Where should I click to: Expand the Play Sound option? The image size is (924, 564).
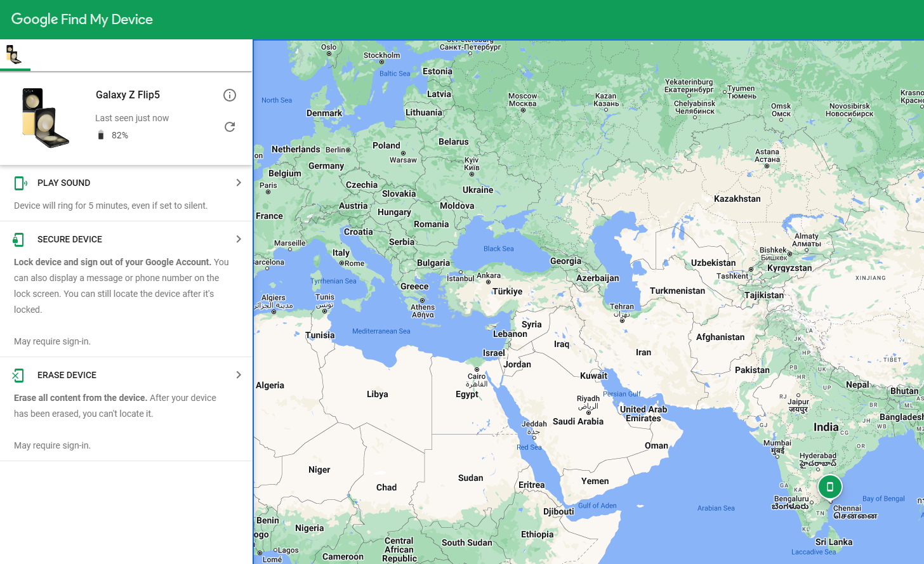tap(238, 182)
